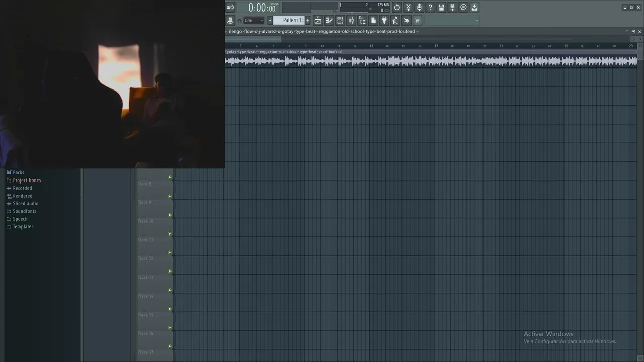Open the Line snap mode dropdown
644x362 pixels.
pyautogui.click(x=254, y=21)
